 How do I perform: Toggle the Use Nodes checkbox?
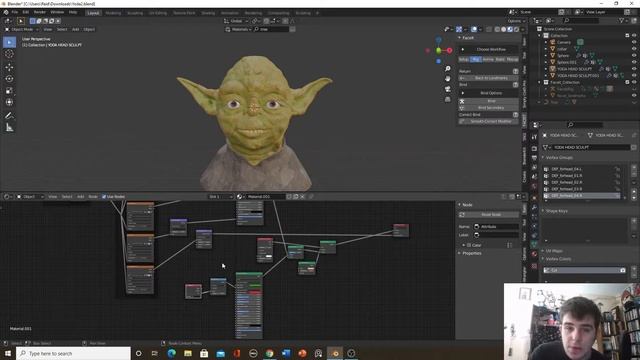click(104, 197)
